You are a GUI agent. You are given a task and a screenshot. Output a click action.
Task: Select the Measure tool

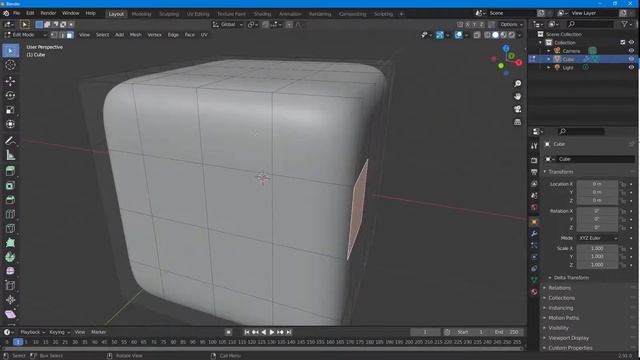pyautogui.click(x=10, y=155)
